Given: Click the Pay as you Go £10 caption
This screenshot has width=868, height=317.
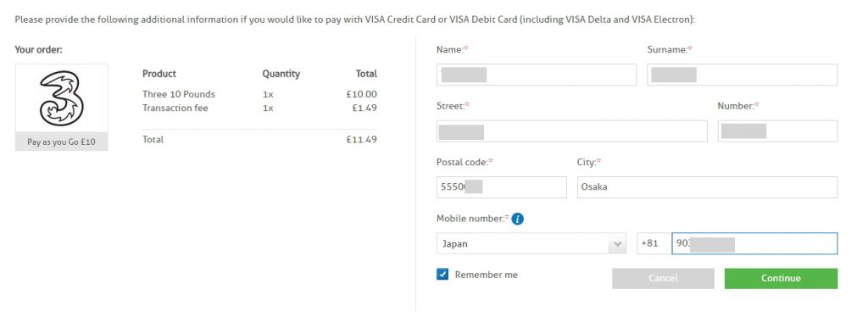Looking at the screenshot, I should pyautogui.click(x=61, y=142).
